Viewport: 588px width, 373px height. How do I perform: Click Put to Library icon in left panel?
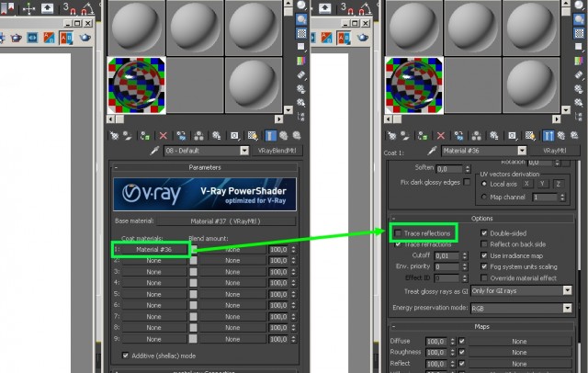coord(217,135)
